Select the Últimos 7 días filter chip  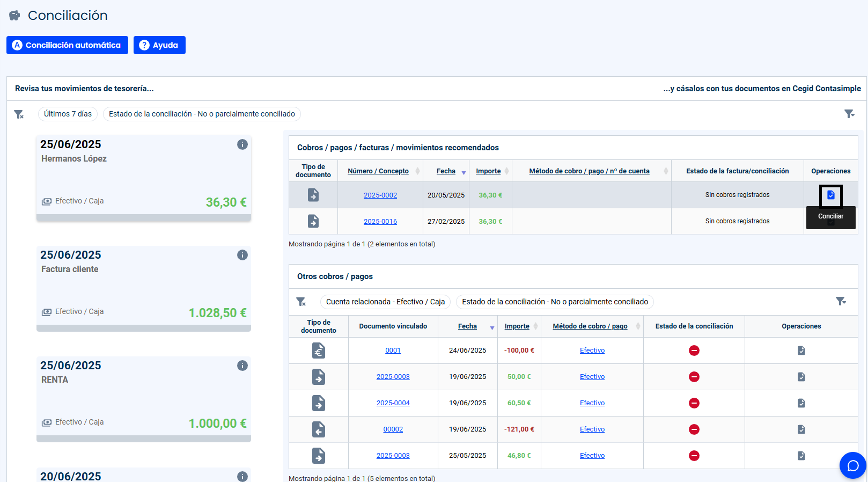pyautogui.click(x=68, y=114)
